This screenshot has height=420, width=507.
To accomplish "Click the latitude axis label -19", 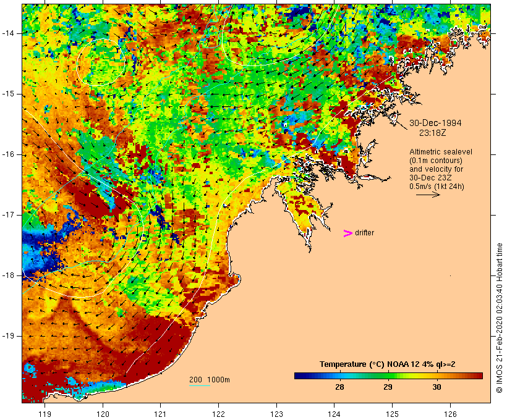I will click(12, 337).
